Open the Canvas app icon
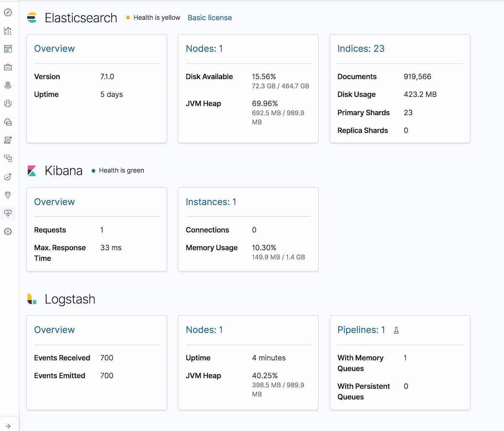 pos(8,67)
